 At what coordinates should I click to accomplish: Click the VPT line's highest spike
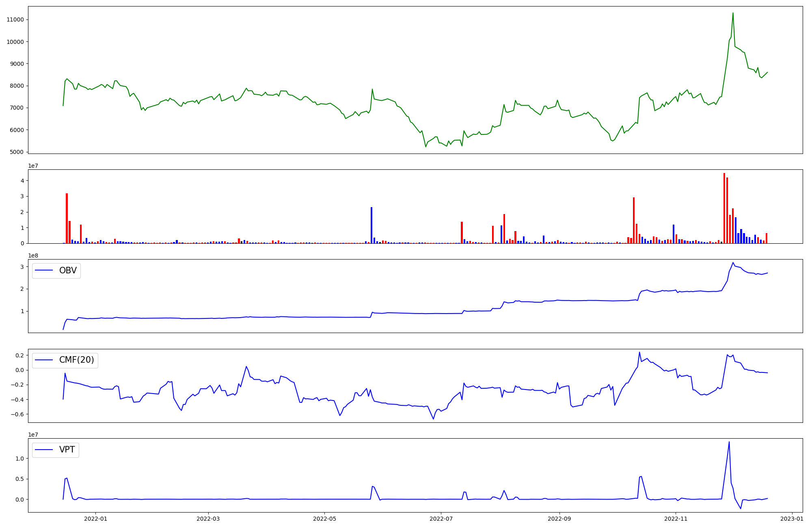pos(729,442)
